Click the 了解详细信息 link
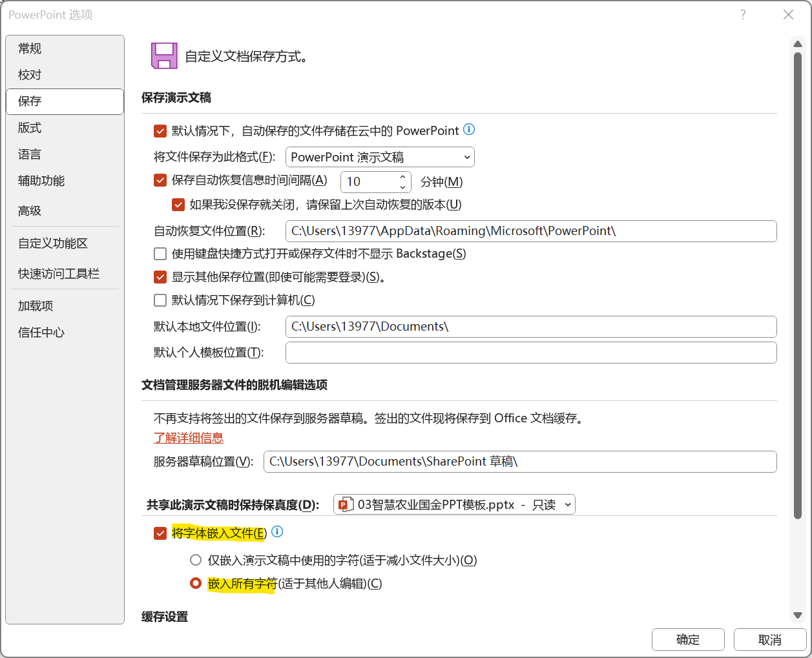The height and width of the screenshot is (658, 812). click(188, 437)
